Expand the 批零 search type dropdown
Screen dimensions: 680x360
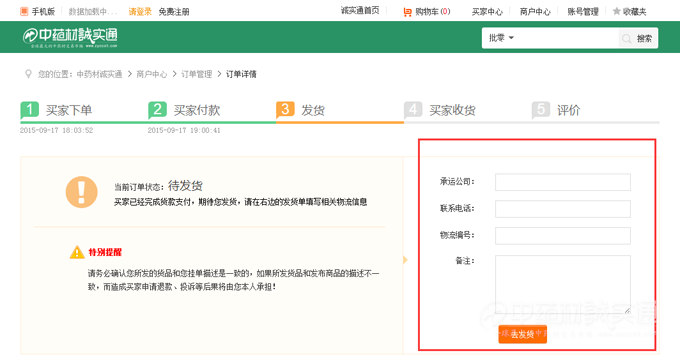(x=501, y=38)
